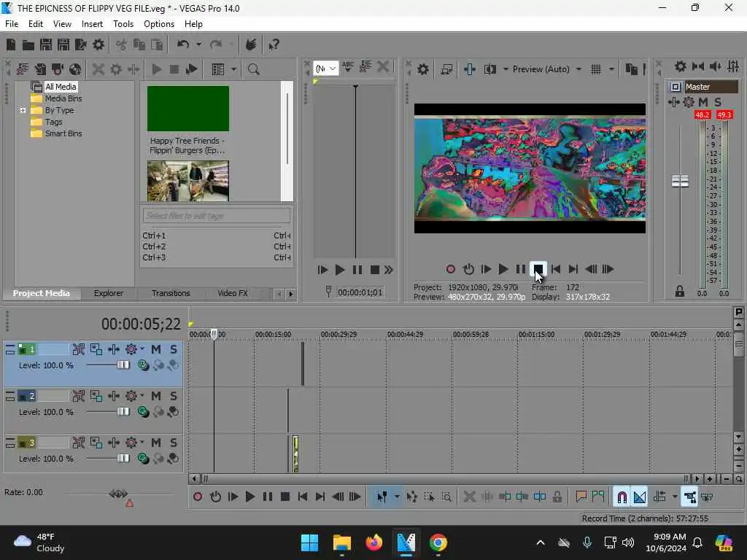This screenshot has width=747, height=560.
Task: Open the Views dropdown arrow in Project Media
Action: tap(233, 69)
